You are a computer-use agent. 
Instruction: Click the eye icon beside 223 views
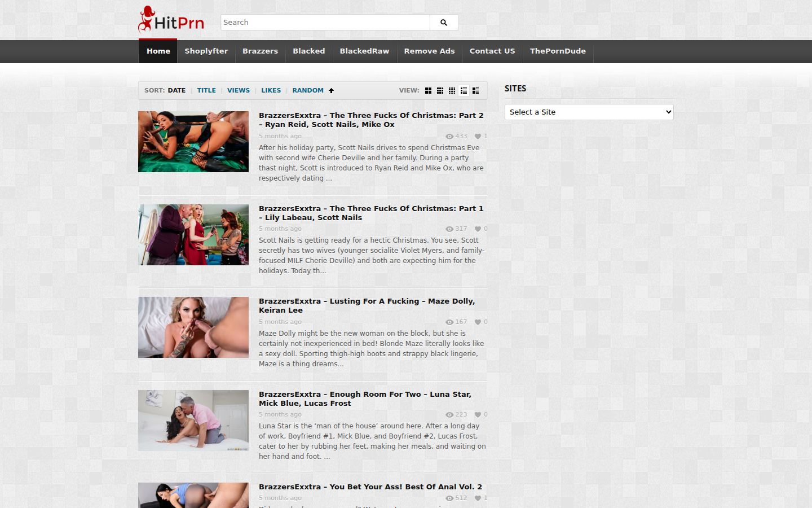pyautogui.click(x=449, y=415)
